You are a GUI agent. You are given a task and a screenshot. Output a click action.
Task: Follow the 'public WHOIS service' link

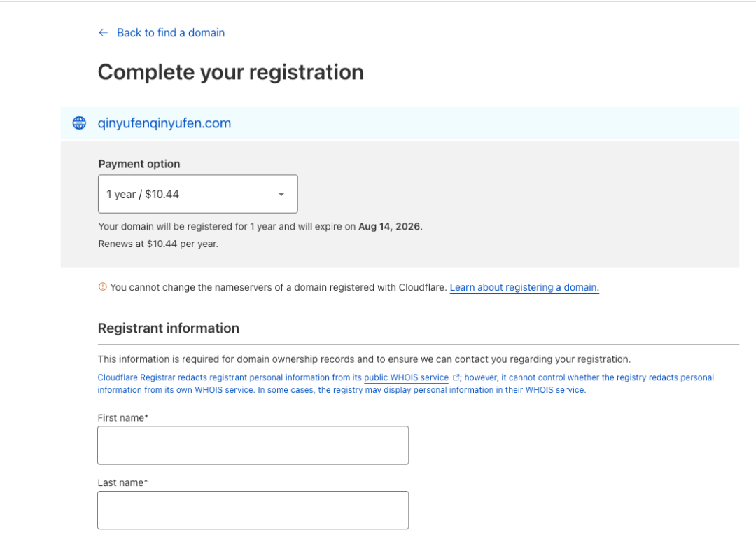coord(406,377)
